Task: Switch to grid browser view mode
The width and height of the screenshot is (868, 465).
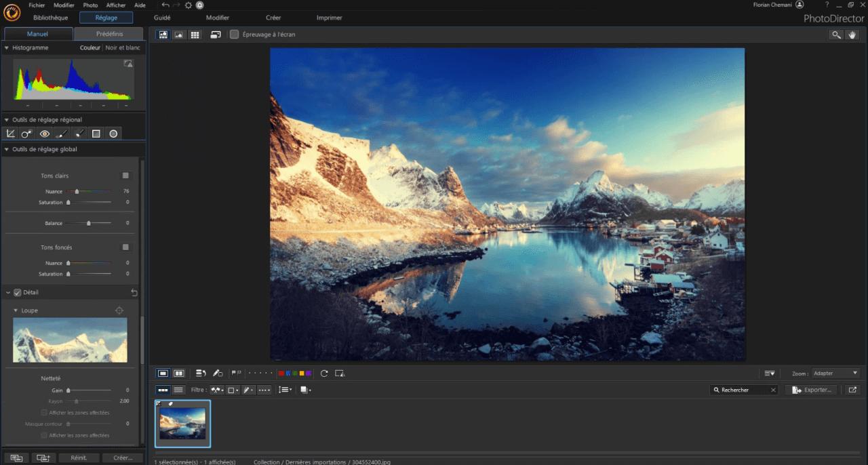Action: [195, 35]
